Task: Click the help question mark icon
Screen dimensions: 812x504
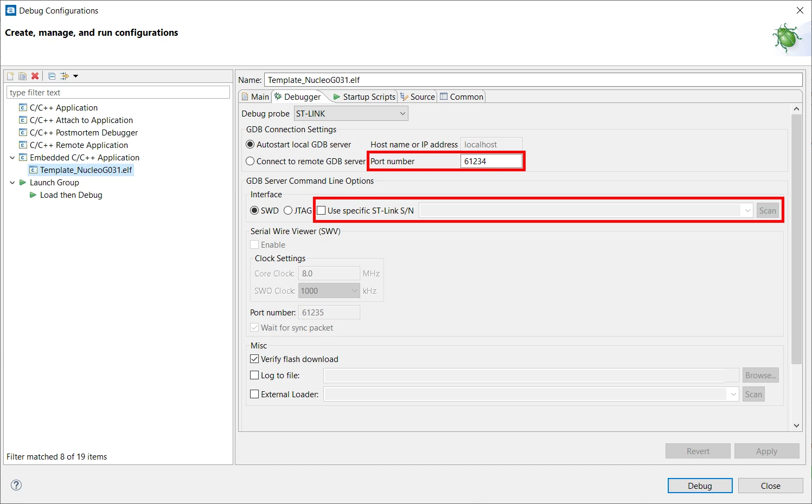Action: coord(16,485)
